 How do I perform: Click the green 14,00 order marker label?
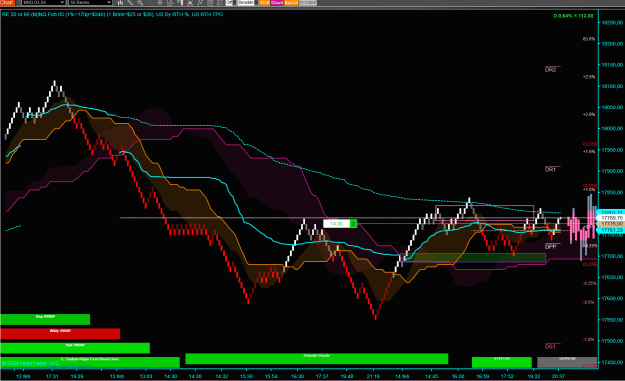click(340, 224)
